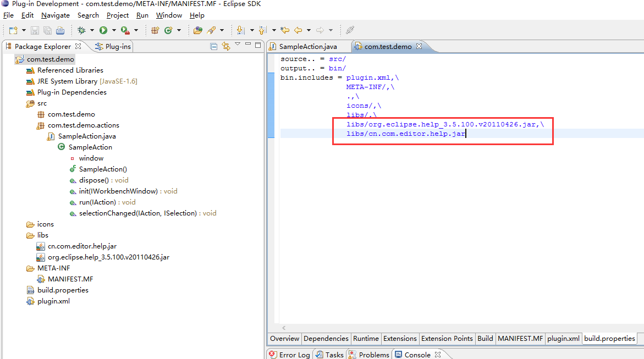Select the com.test.demo.actions package

[84, 125]
